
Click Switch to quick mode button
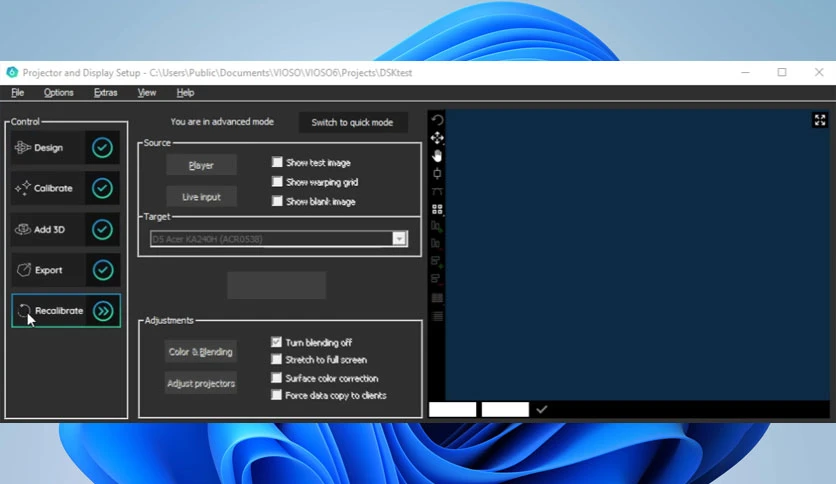pyautogui.click(x=352, y=123)
